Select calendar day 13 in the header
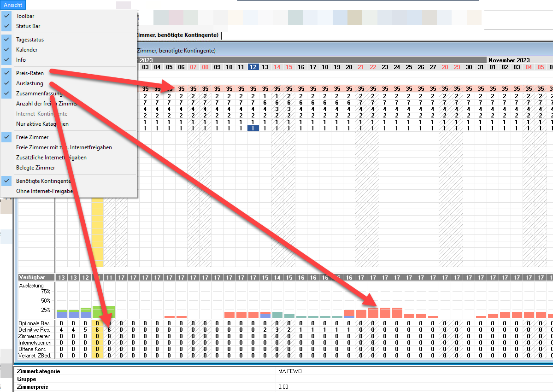553x392 pixels. 265,67
